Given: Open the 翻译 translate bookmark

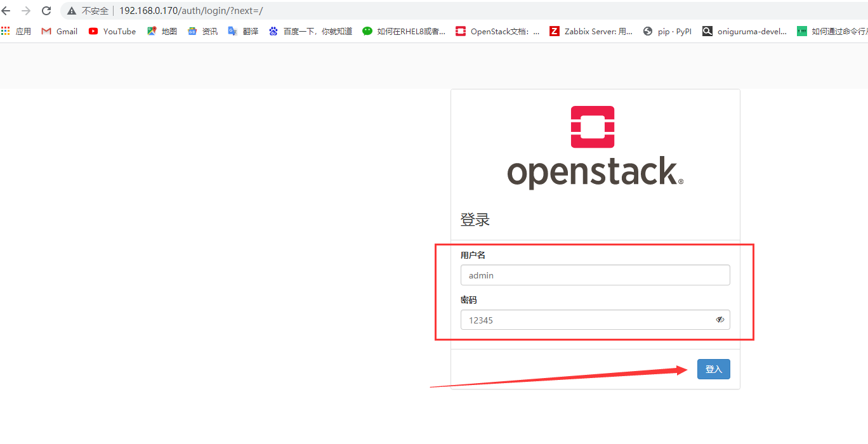Looking at the screenshot, I should pyautogui.click(x=243, y=31).
